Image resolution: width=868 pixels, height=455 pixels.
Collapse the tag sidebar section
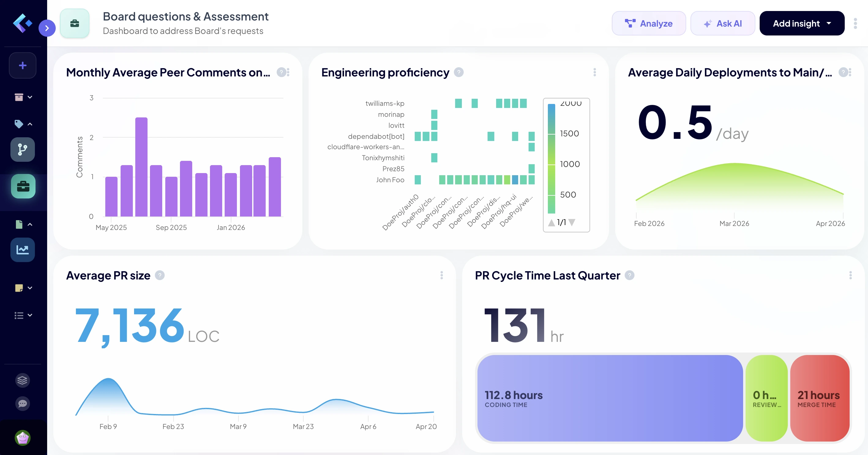pyautogui.click(x=23, y=124)
